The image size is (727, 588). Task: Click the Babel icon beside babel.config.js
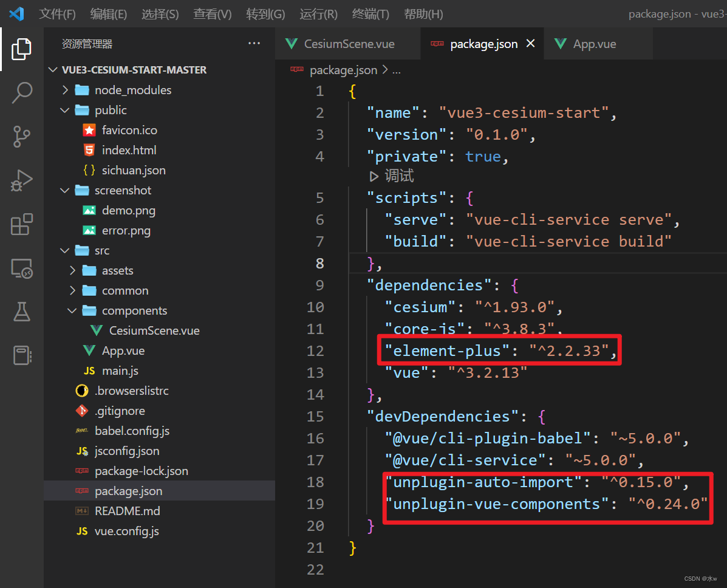click(x=82, y=431)
